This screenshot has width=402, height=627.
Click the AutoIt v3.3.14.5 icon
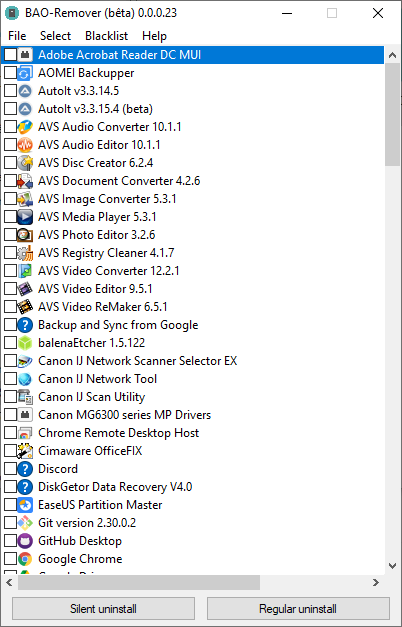coord(25,91)
